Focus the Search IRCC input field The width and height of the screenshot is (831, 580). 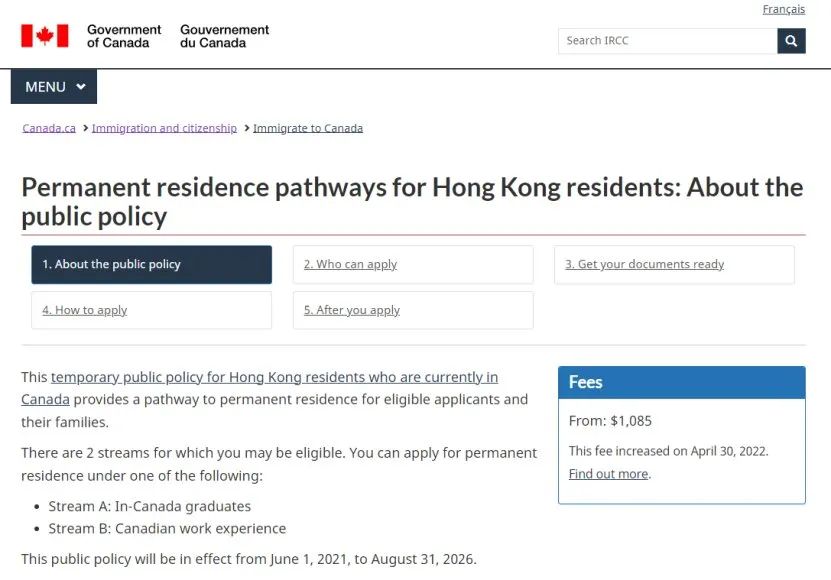(x=667, y=41)
